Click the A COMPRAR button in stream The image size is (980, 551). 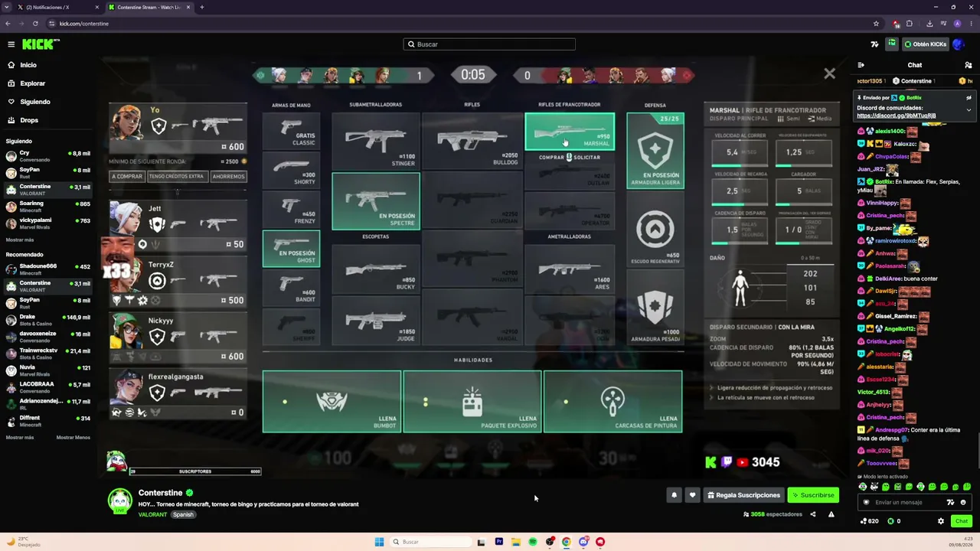[127, 176]
